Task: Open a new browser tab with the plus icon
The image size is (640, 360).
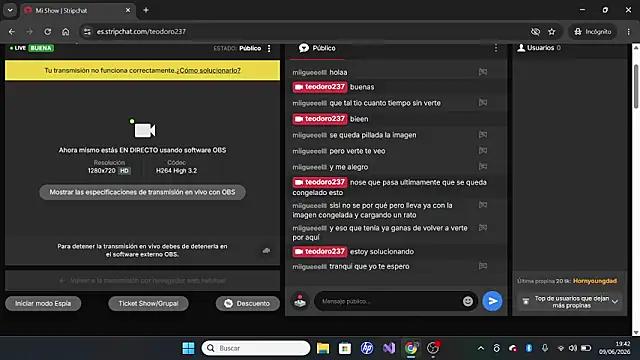Action: (146, 10)
